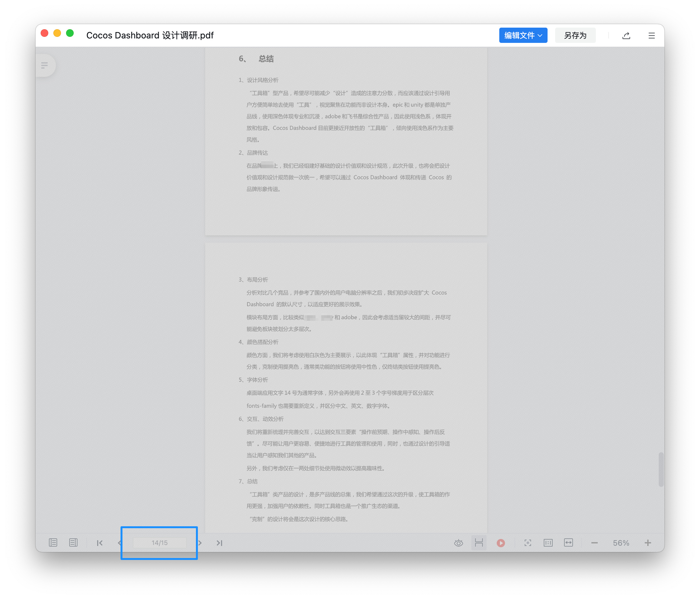The height and width of the screenshot is (599, 700).
Task: Click the page number field 14/15
Action: [x=159, y=543]
